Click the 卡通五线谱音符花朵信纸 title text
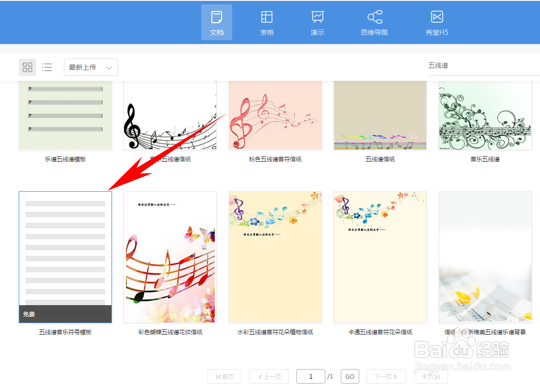540x385 pixels. (380, 332)
